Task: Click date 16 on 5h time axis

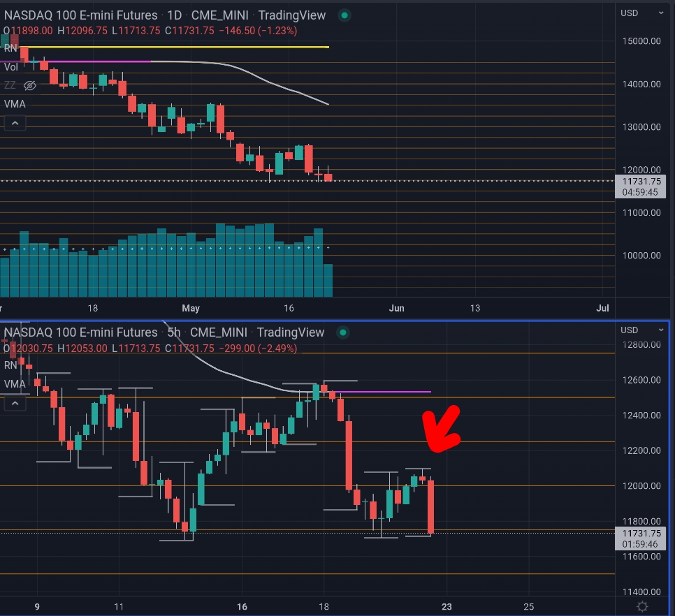Action: point(242,606)
